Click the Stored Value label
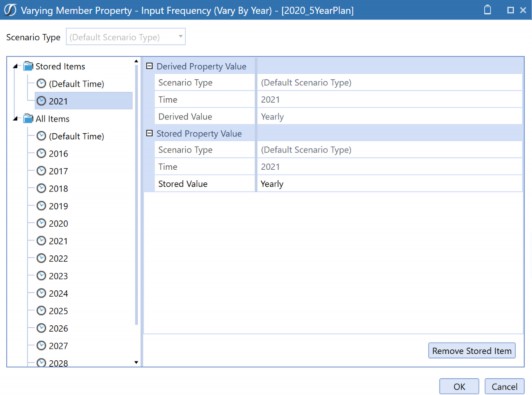 coord(183,184)
